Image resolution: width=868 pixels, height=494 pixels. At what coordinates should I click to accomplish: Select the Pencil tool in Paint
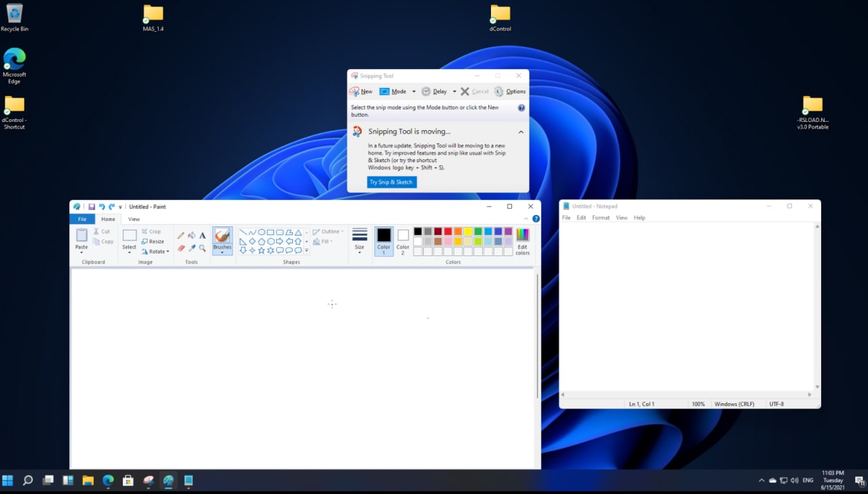coord(181,235)
